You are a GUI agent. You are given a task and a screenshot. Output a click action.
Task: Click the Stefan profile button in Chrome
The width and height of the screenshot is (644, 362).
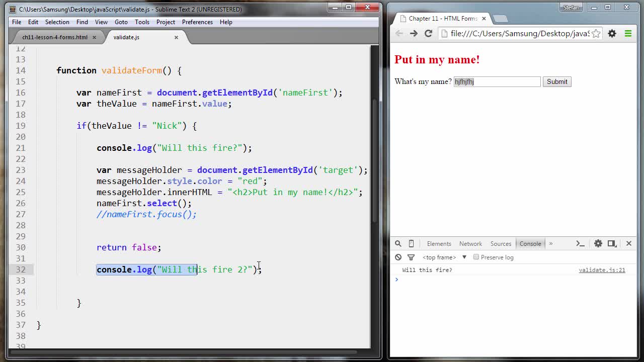[571, 7]
